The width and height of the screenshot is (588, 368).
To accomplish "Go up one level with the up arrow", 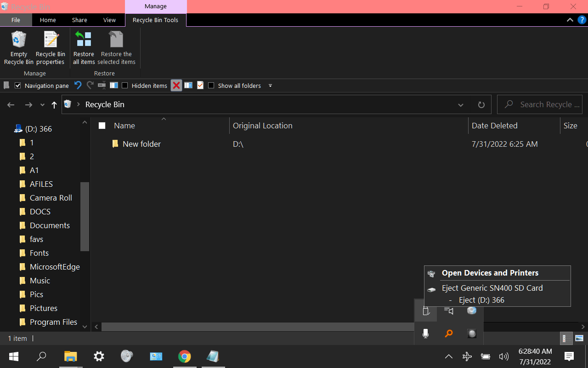I will [x=54, y=105].
